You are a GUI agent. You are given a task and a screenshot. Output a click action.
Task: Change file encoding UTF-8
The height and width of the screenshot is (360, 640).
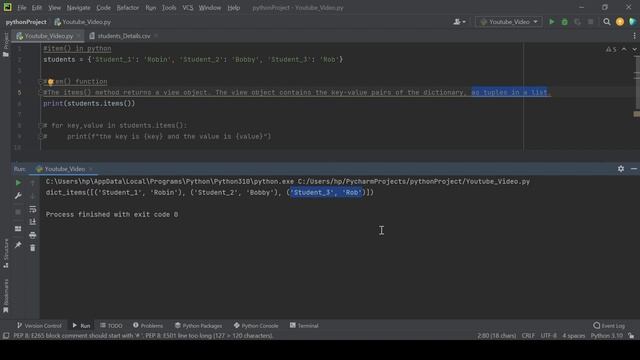tap(549, 336)
